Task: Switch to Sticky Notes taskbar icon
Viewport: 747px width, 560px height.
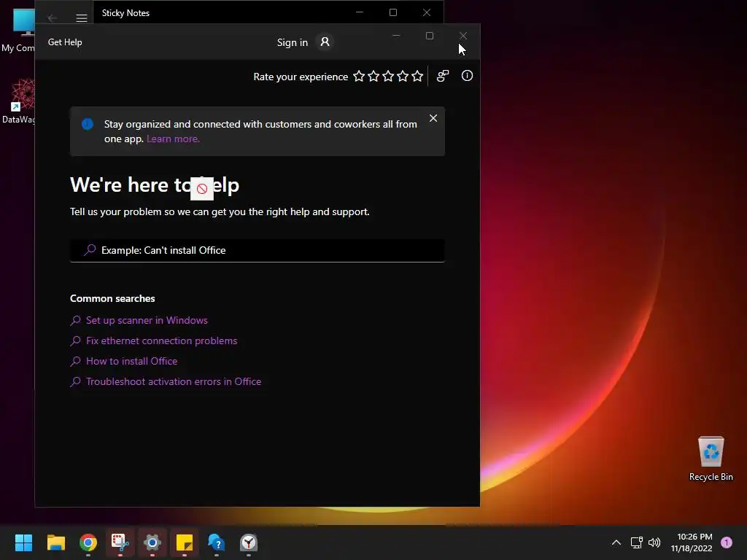Action: [185, 542]
